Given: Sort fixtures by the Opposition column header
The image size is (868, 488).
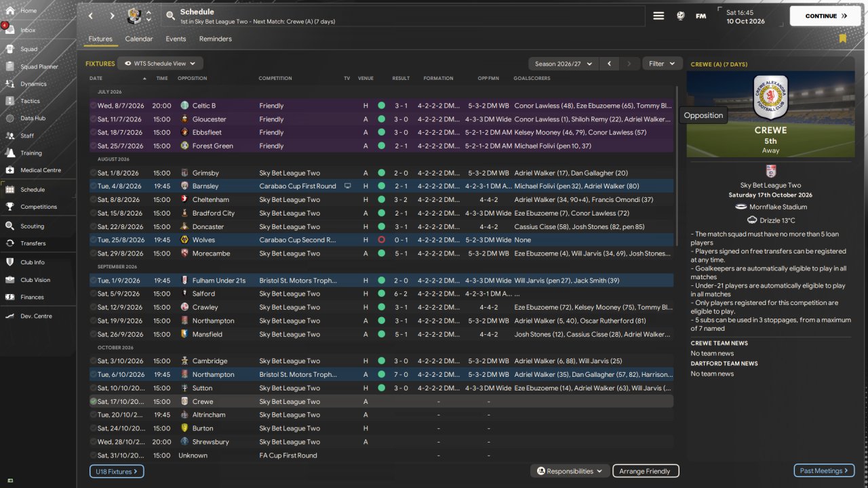Looking at the screenshot, I should pyautogui.click(x=192, y=78).
